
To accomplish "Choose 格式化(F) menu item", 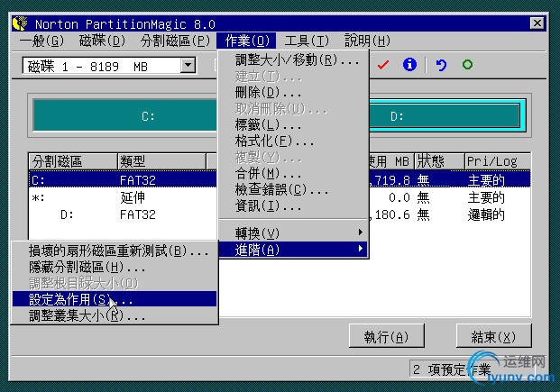I will pos(294,141).
